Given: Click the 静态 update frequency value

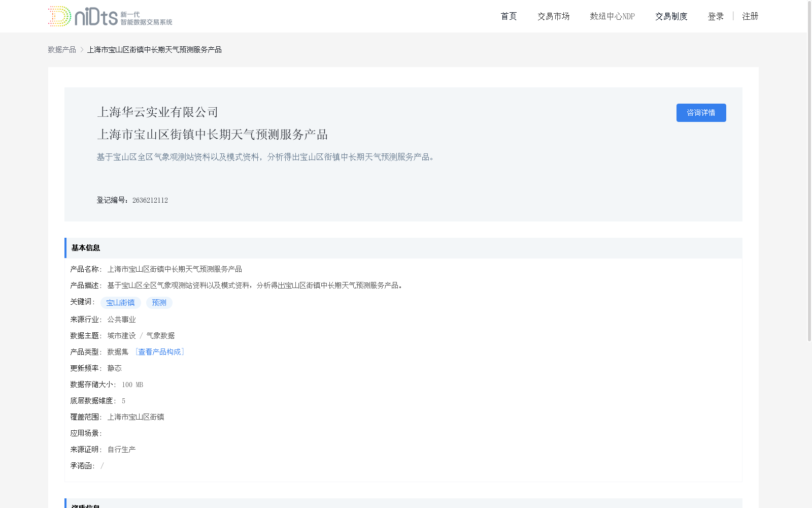Looking at the screenshot, I should [x=114, y=368].
